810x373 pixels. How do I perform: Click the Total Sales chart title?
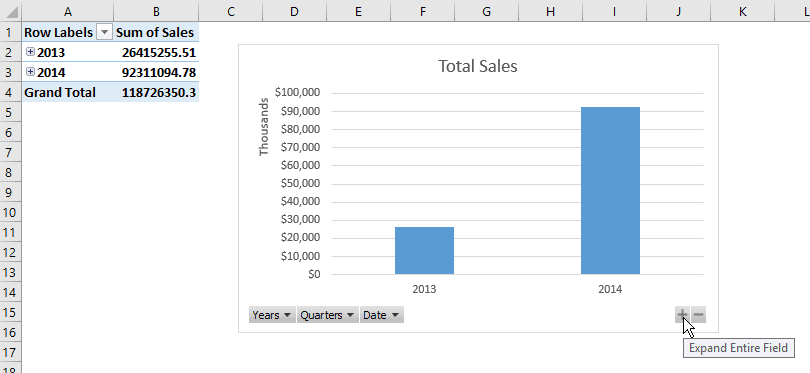point(478,66)
